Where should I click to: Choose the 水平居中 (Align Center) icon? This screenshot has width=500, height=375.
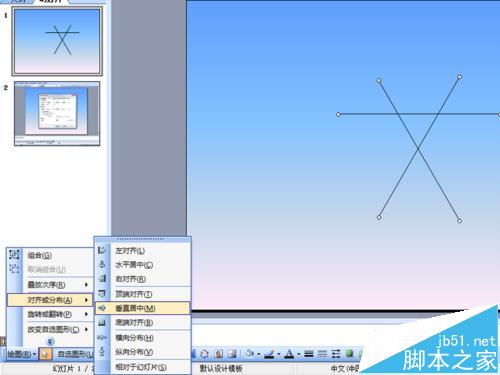(x=102, y=264)
